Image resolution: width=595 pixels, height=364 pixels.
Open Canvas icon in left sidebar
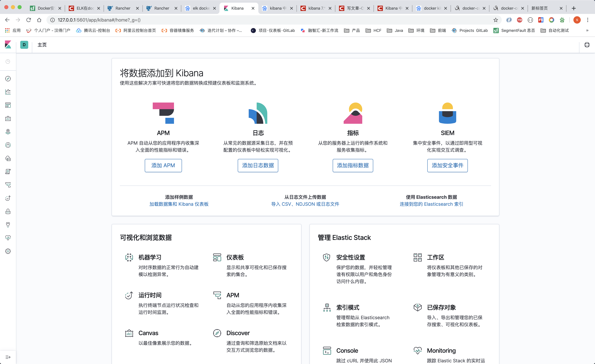click(8, 118)
